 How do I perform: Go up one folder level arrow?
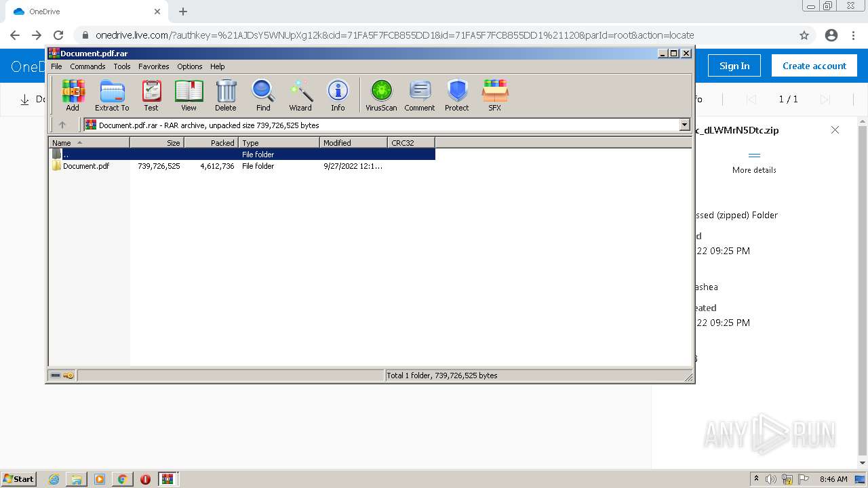(62, 125)
